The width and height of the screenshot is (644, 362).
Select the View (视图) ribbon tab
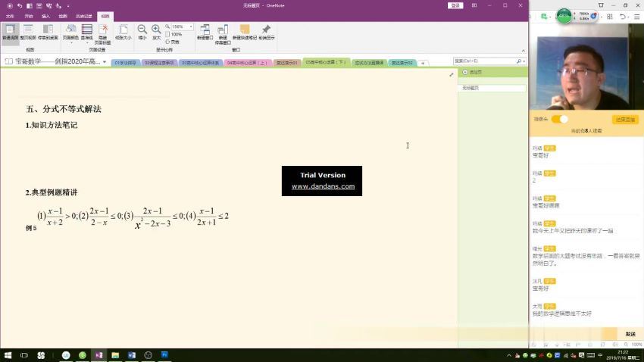[105, 17]
